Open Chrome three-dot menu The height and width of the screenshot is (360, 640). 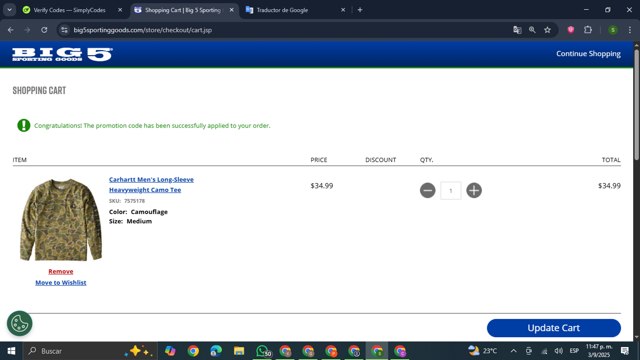pyautogui.click(x=630, y=30)
